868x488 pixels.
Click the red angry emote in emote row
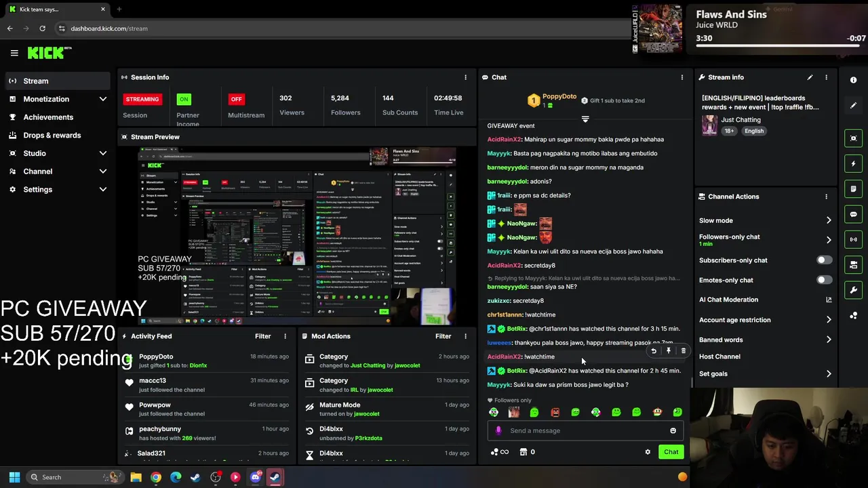click(555, 412)
